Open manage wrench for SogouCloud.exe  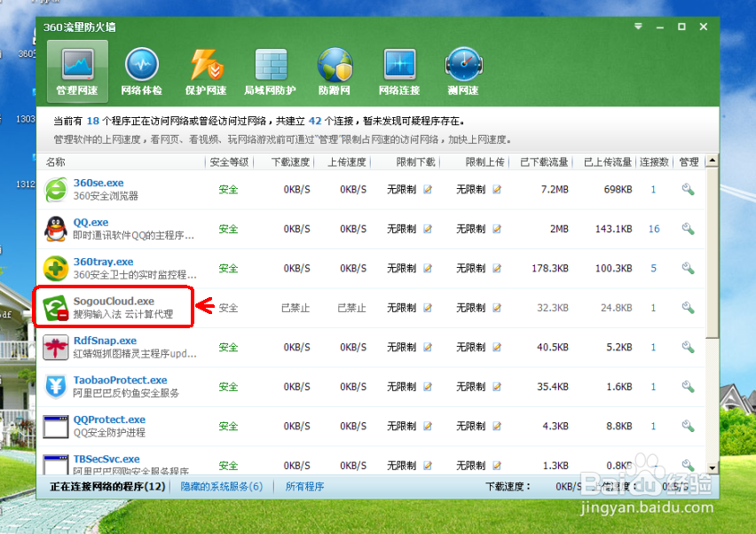[688, 308]
